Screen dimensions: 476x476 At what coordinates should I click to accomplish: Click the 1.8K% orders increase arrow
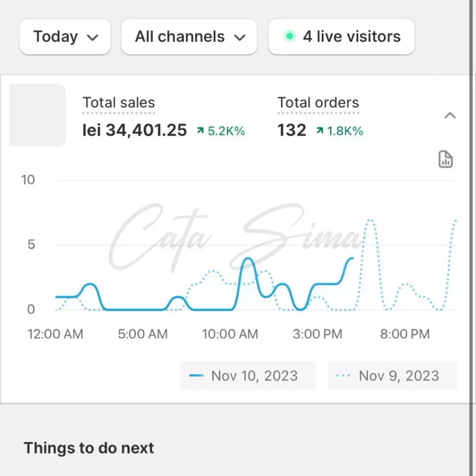click(319, 132)
